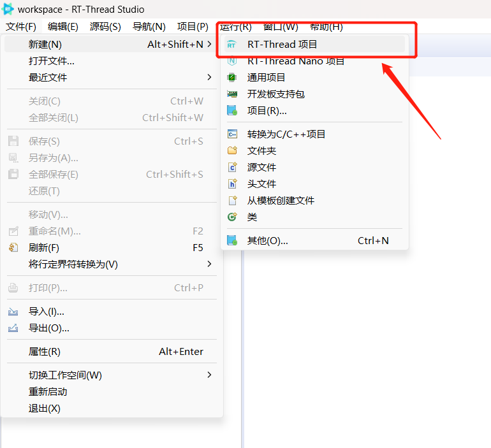Choose 导出(O)... from the menu

[110, 328]
